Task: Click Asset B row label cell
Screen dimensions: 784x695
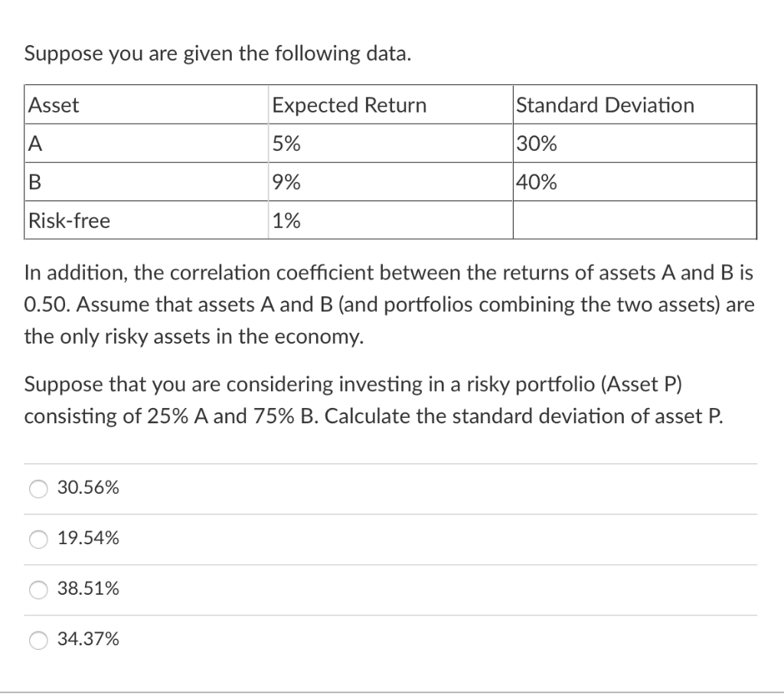Action: click(x=34, y=181)
